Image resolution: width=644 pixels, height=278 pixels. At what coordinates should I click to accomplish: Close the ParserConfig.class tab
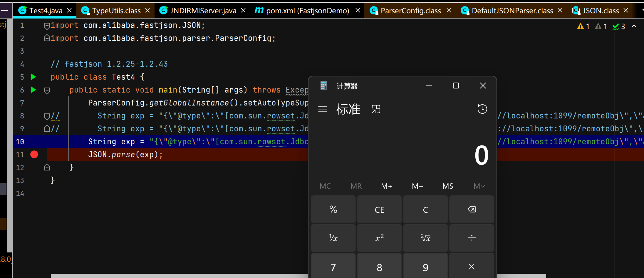449,11
